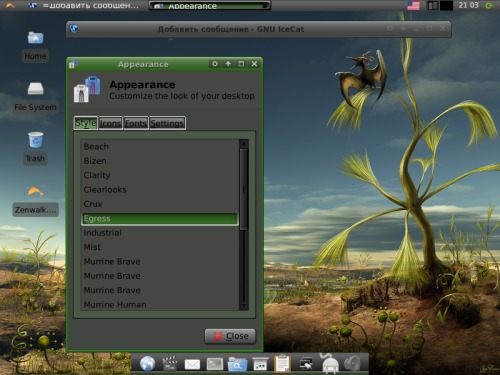Open the Zenwalk panel menu icon
This screenshot has width=500, height=375.
coord(10,5)
